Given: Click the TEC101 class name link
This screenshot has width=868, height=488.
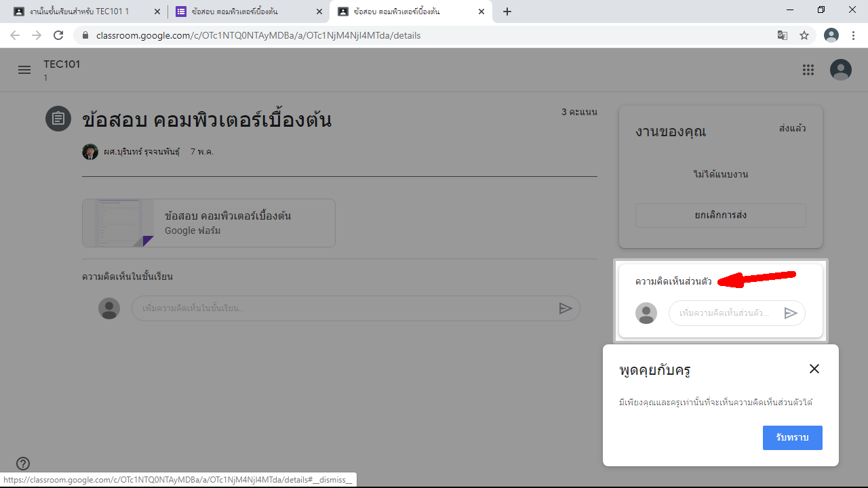Looking at the screenshot, I should point(62,64).
